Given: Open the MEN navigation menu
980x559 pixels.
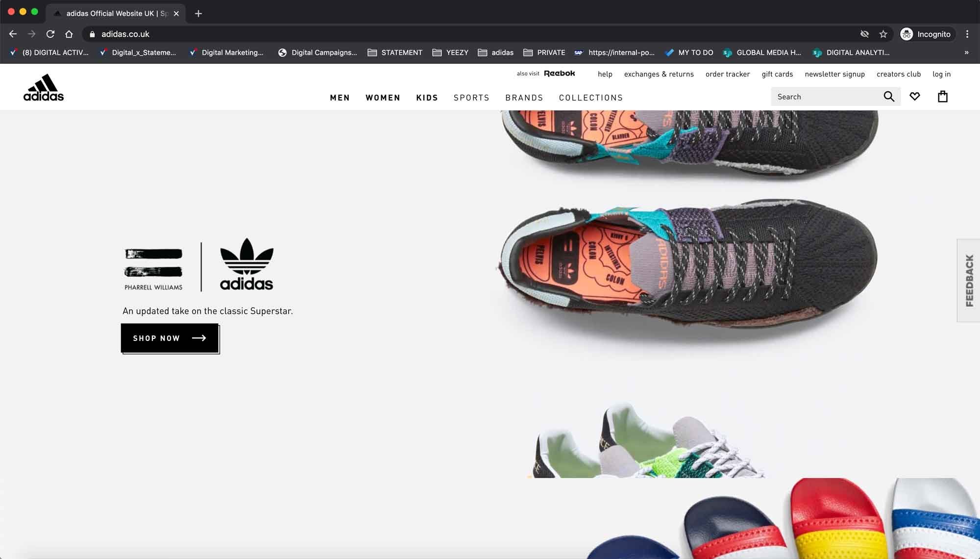Looking at the screenshot, I should click(340, 98).
